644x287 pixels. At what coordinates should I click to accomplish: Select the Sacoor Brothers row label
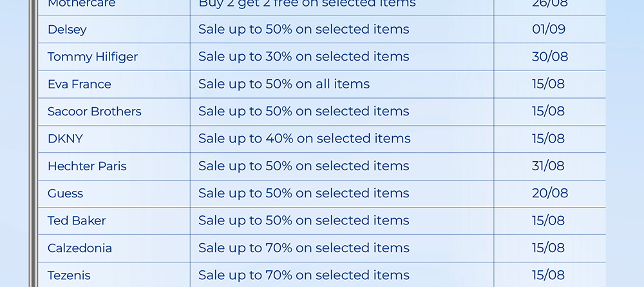[x=94, y=112]
